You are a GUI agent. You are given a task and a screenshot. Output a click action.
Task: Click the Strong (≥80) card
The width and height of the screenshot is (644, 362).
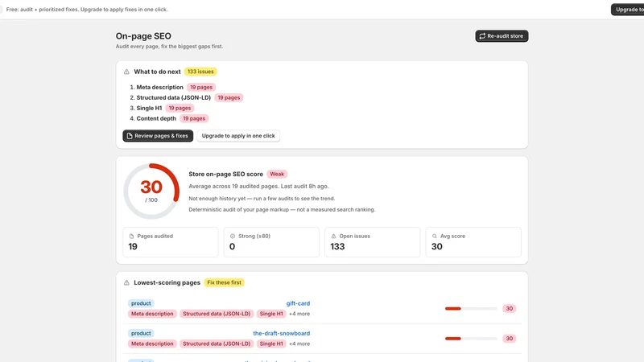(271, 242)
